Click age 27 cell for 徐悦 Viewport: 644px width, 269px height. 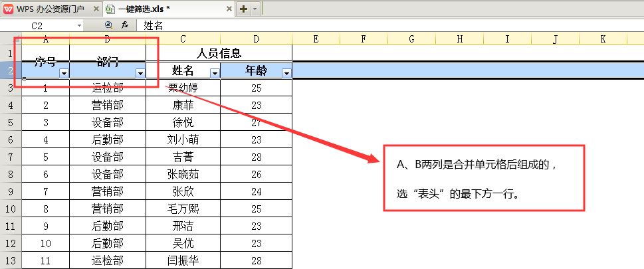257,122
